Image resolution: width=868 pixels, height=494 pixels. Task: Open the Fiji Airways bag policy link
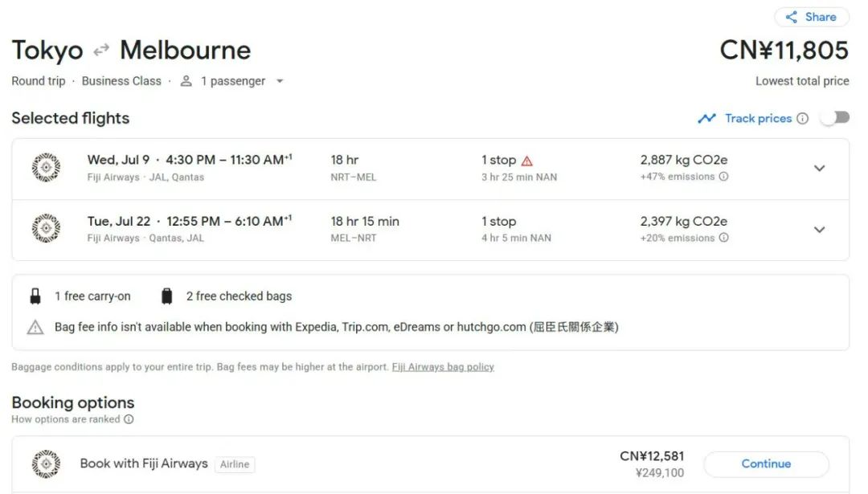(443, 367)
